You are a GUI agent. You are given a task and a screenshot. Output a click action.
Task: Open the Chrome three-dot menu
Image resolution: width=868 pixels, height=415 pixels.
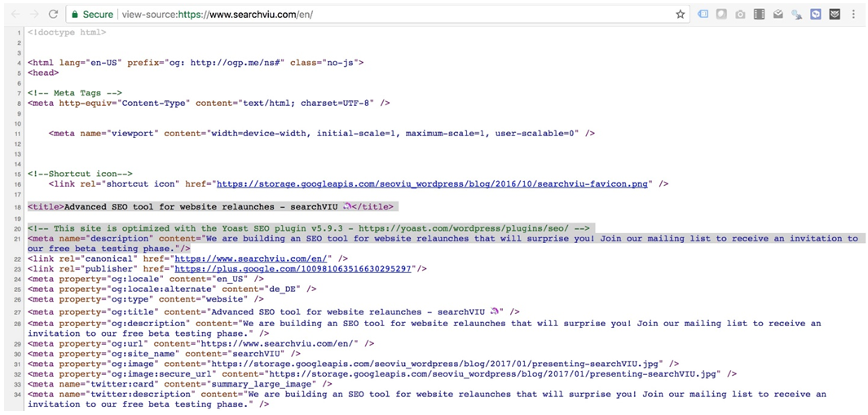(853, 15)
